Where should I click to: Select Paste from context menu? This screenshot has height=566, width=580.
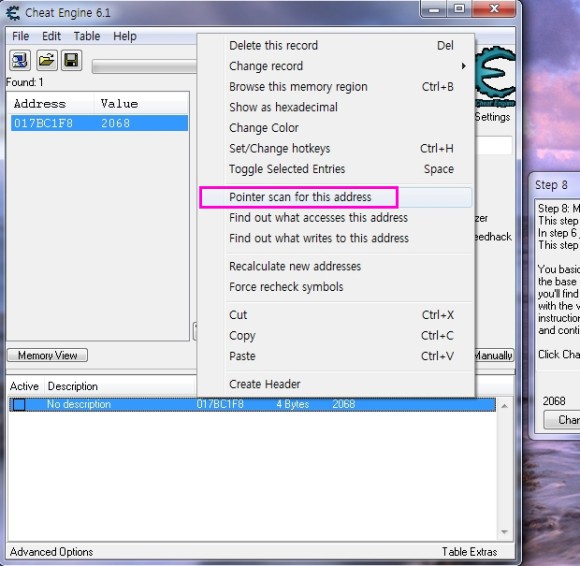(x=336, y=356)
